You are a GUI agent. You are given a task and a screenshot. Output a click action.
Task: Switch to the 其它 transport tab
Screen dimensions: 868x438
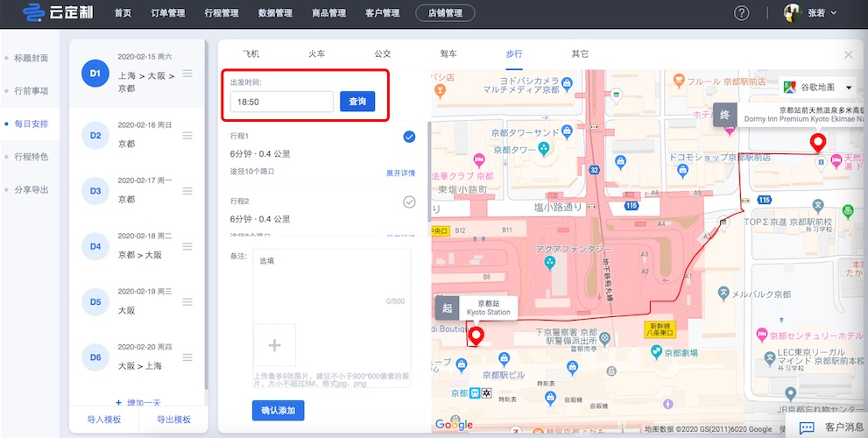click(x=580, y=53)
